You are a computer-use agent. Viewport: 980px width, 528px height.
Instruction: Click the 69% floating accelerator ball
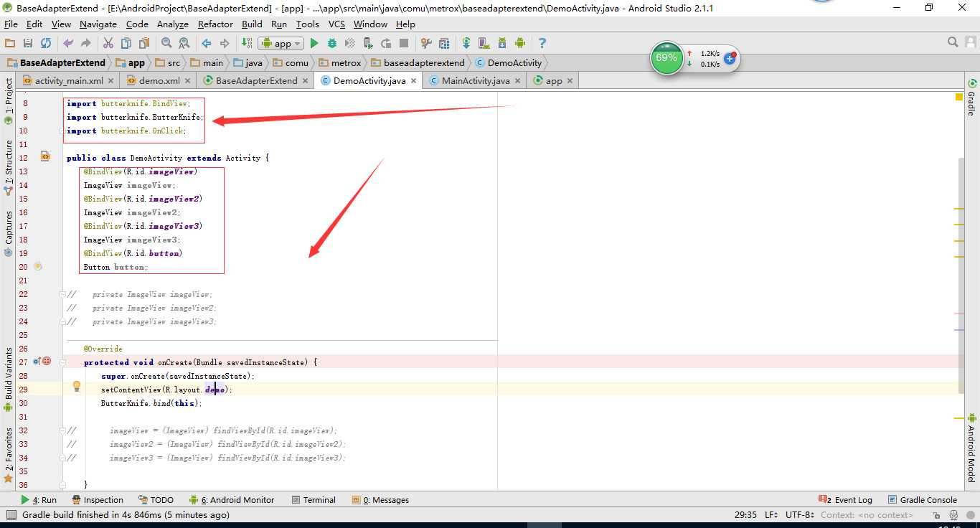(x=666, y=58)
